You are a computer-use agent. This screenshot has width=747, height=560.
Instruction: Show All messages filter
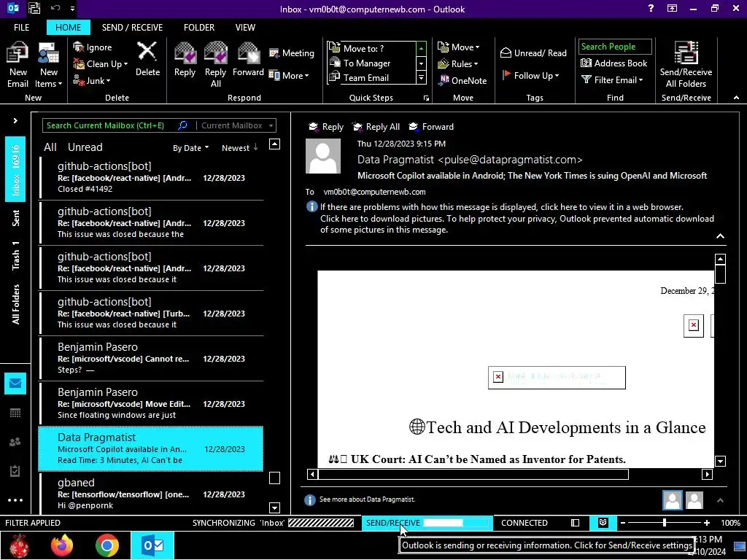click(50, 147)
